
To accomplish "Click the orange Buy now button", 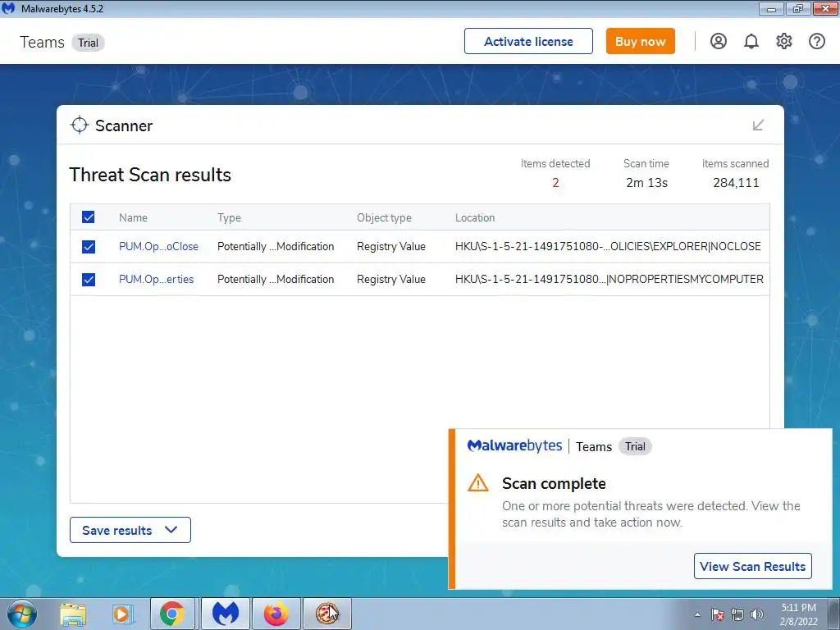I will (640, 41).
